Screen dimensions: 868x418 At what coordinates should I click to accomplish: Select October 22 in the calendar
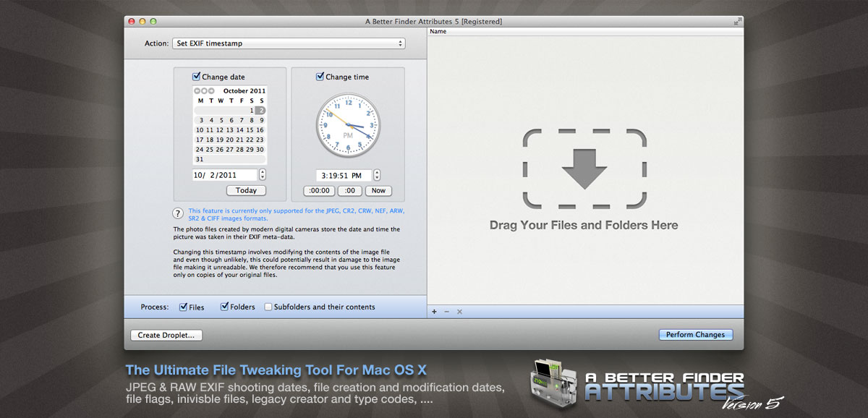(x=250, y=140)
